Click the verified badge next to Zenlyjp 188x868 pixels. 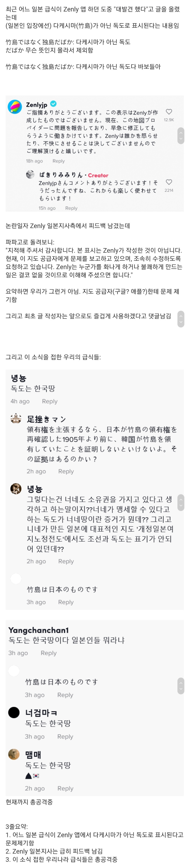[x=53, y=104]
